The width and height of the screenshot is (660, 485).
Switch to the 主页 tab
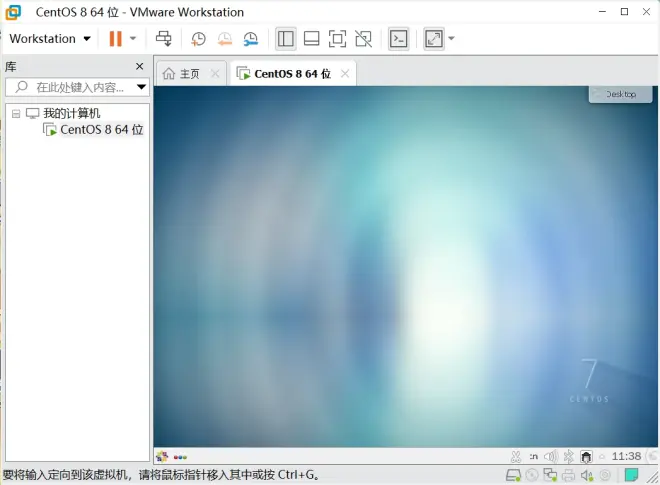[189, 74]
